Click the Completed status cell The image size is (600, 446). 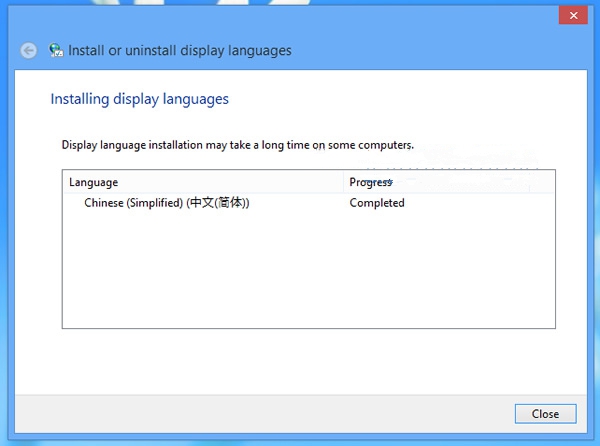[377, 203]
